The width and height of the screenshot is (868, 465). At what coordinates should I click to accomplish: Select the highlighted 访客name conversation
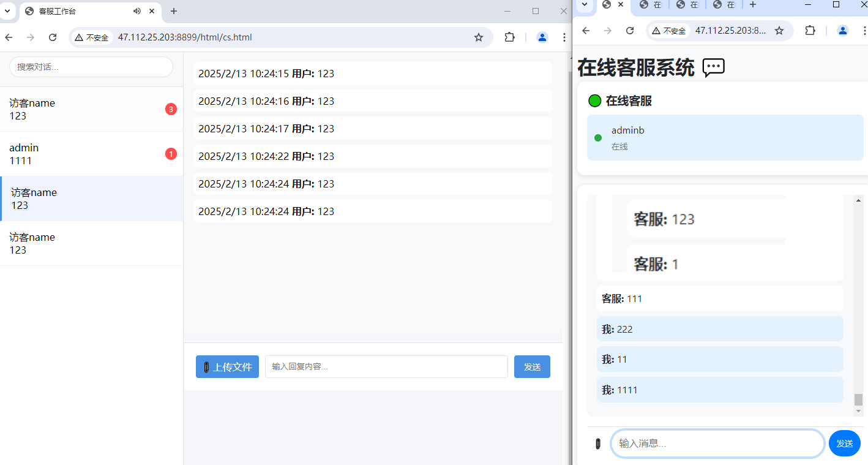(x=91, y=198)
